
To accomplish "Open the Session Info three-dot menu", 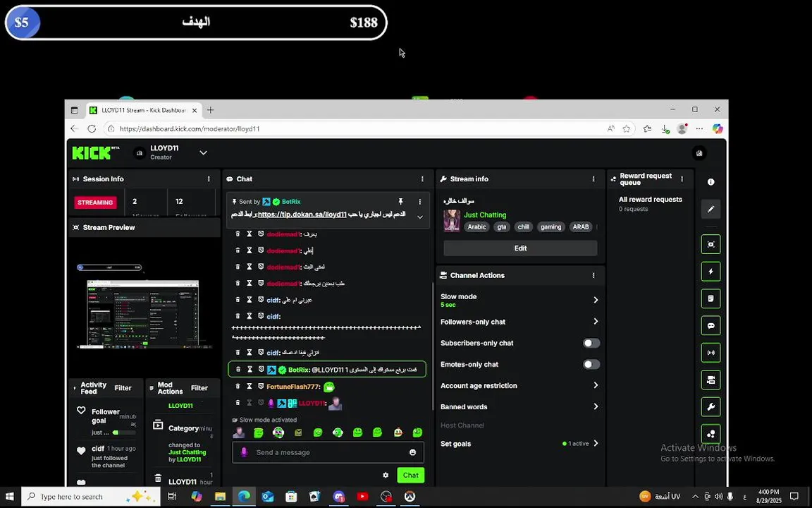I will point(209,179).
